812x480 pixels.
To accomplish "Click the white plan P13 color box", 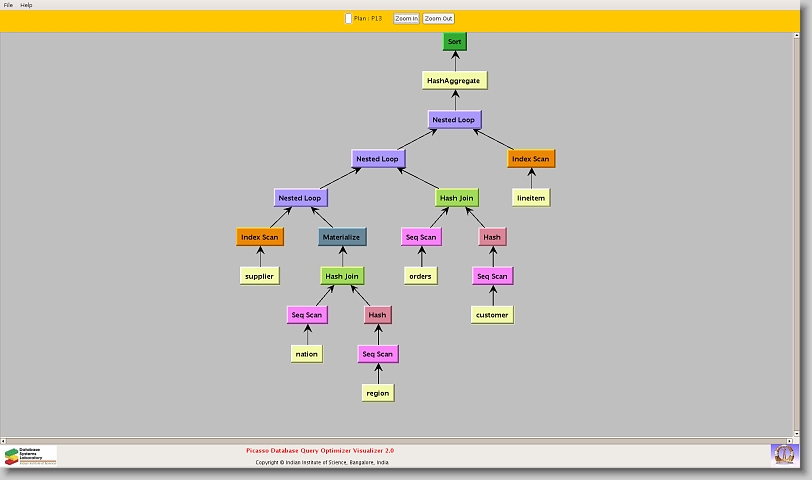I will click(x=348, y=18).
